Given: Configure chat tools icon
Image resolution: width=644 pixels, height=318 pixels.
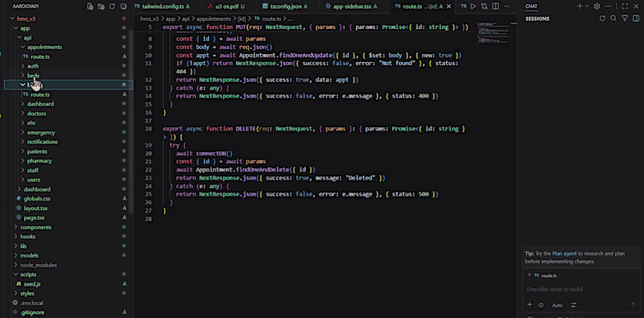Looking at the screenshot, I should (574, 305).
